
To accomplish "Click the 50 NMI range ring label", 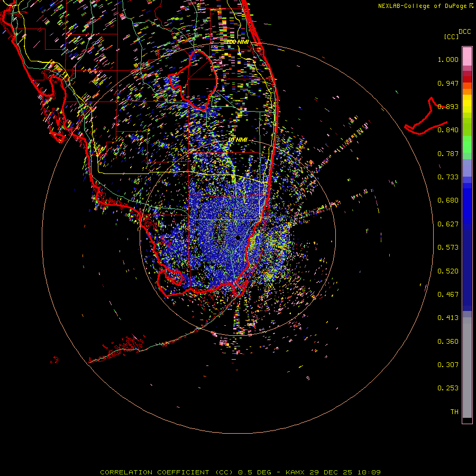I will click(x=238, y=140).
